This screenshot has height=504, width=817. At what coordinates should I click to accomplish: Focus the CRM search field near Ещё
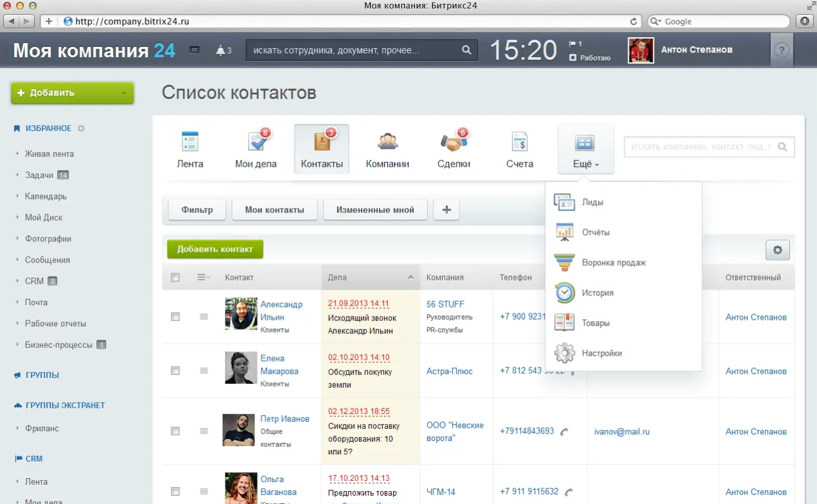pyautogui.click(x=700, y=147)
